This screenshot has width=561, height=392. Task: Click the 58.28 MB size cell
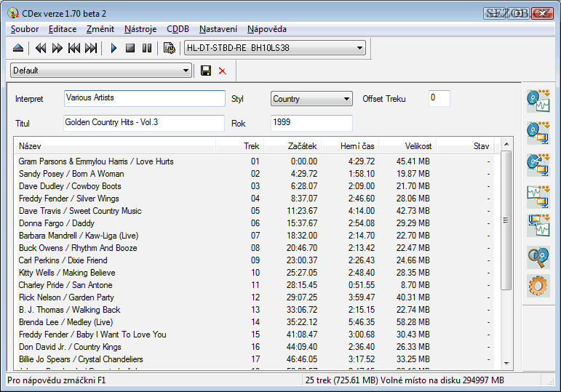coord(413,322)
